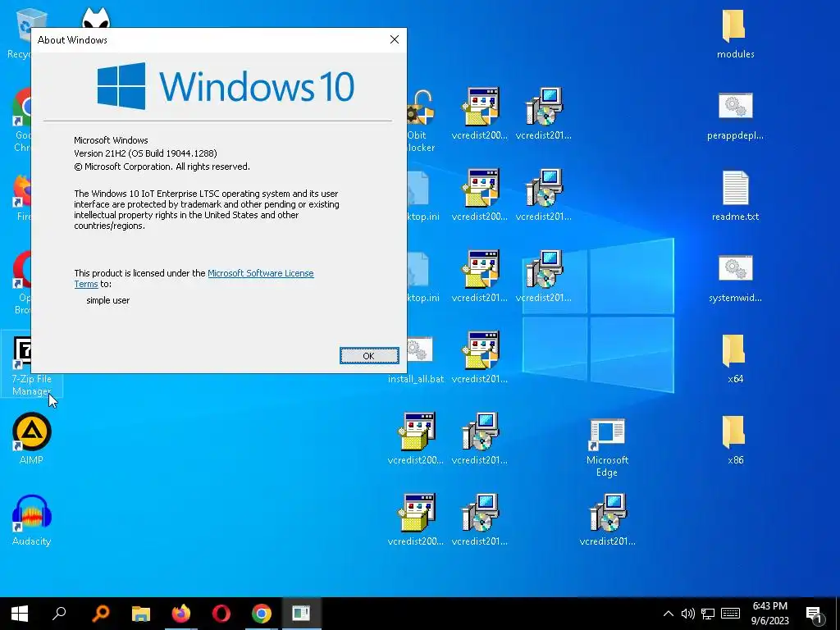Select the modules folder on the desktop

pyautogui.click(x=735, y=33)
